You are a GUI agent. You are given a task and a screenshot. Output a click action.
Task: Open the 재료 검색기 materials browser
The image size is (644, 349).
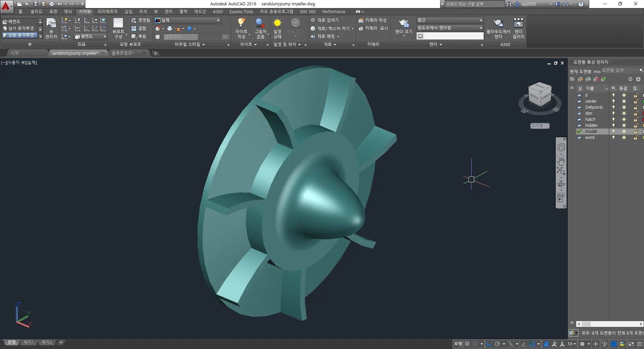pyautogui.click(x=325, y=20)
